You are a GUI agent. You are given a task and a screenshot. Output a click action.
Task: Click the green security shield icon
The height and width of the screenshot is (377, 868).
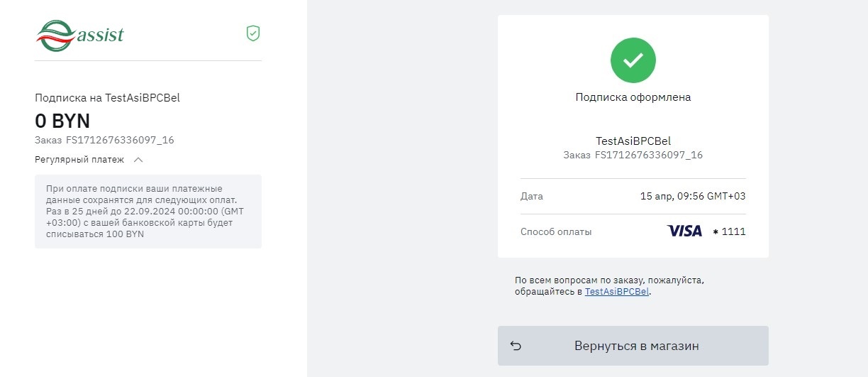pos(253,33)
